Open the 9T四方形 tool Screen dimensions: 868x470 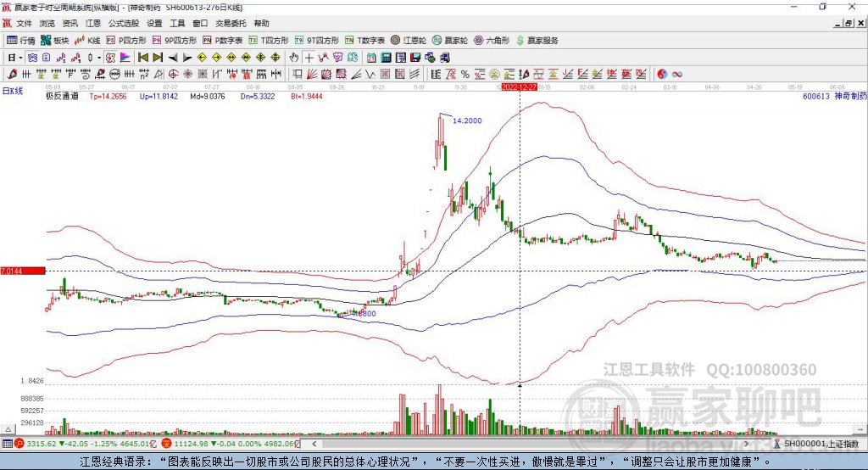click(x=317, y=41)
